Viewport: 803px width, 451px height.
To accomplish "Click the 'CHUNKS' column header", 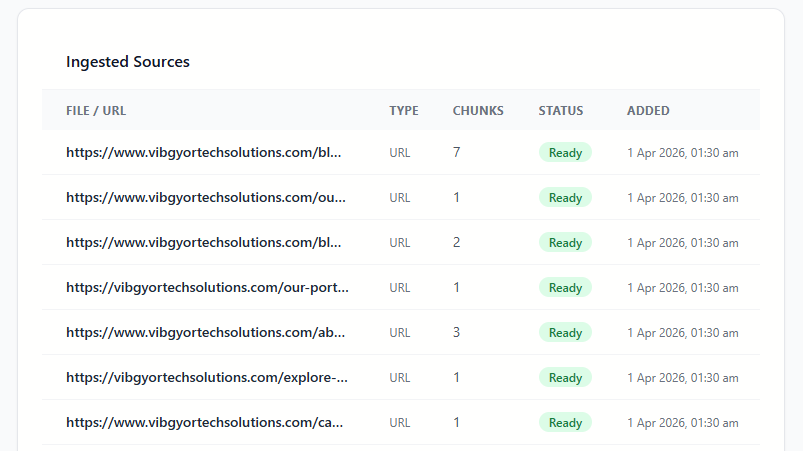I will 478,111.
